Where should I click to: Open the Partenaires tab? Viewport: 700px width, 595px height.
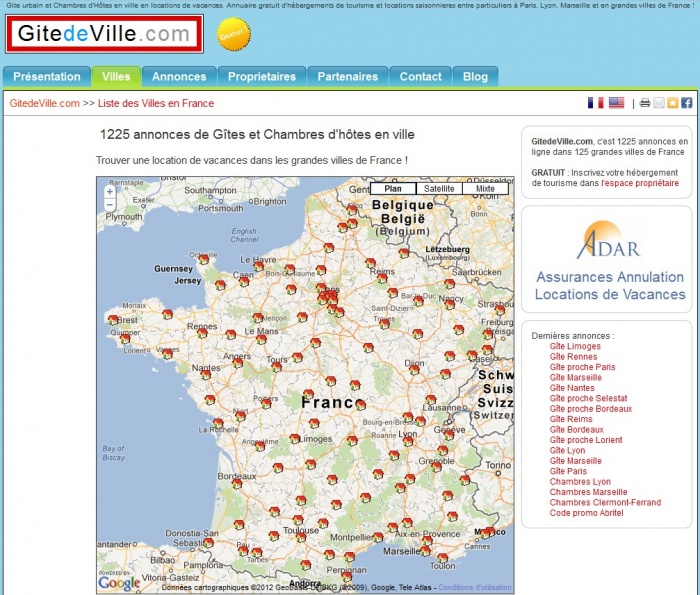pyautogui.click(x=348, y=77)
